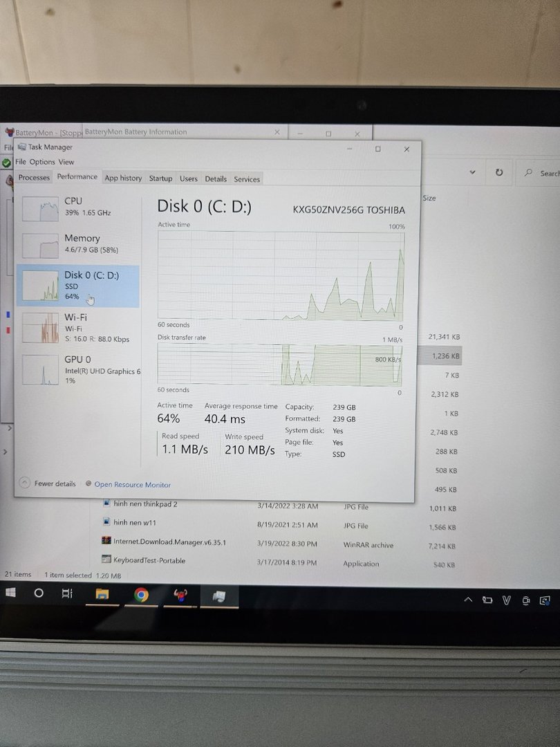Switch to BatteryMon in the taskbar

[x=180, y=595]
